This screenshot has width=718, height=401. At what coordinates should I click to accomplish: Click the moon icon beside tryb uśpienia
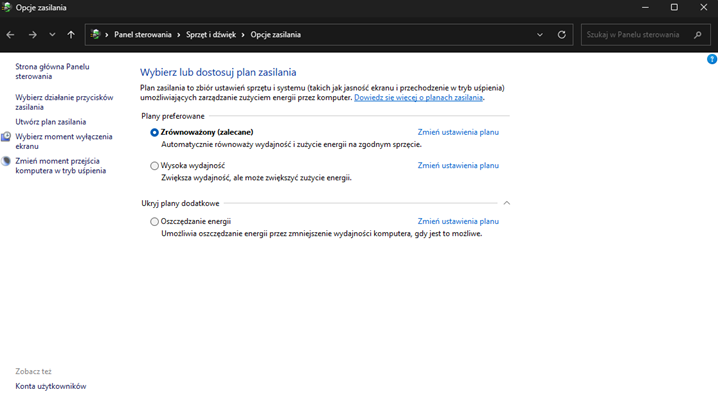click(6, 161)
